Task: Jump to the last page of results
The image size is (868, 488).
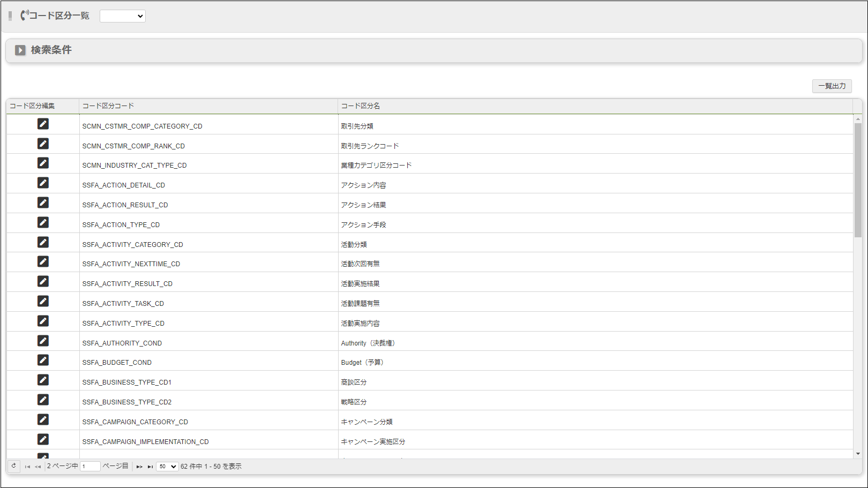Action: (x=150, y=467)
